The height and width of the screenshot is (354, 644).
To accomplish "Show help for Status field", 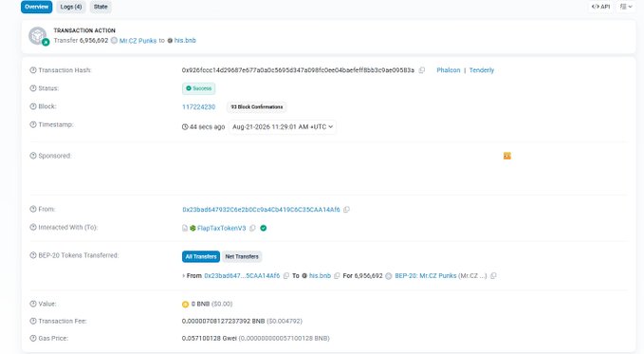I will (x=33, y=88).
